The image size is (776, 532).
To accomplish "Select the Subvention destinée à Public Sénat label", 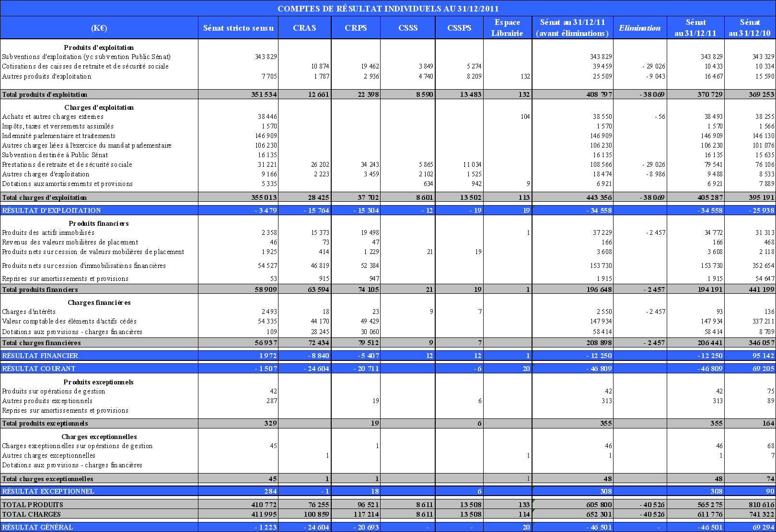I will tap(55, 155).
